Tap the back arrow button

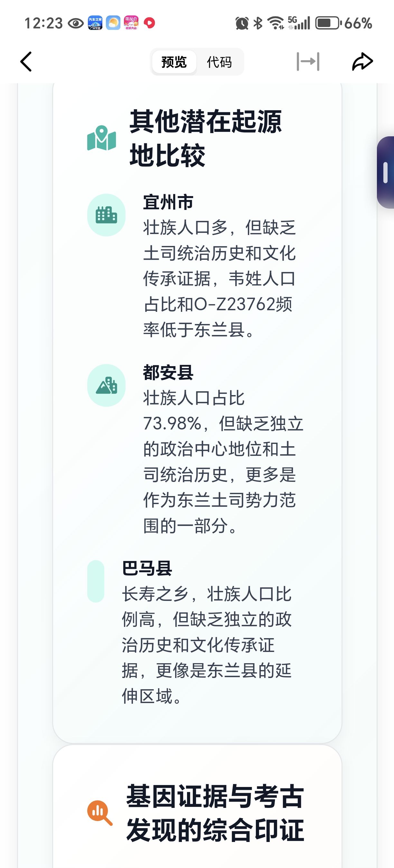click(26, 62)
